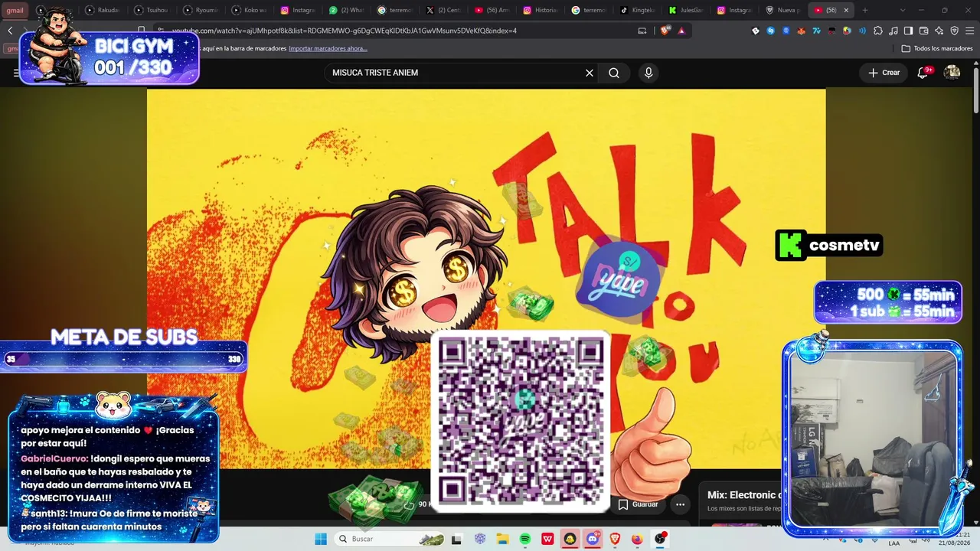Open Brave browser from the taskbar

tap(615, 539)
